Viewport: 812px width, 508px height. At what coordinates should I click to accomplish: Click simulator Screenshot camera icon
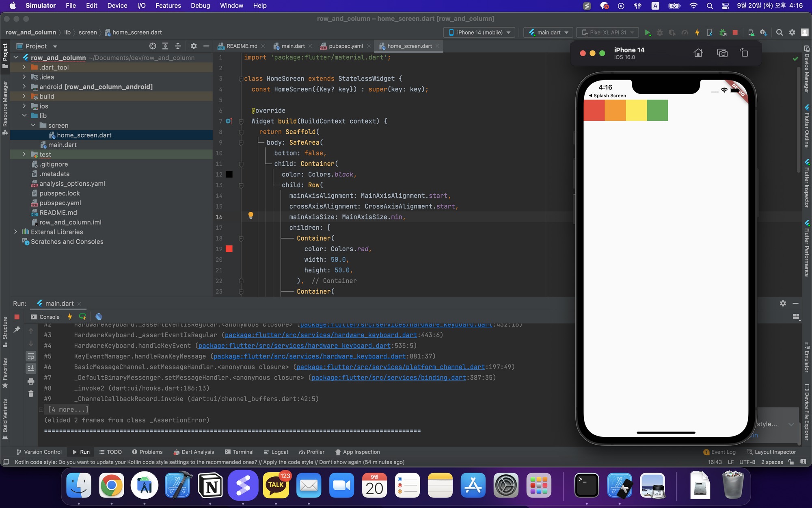pyautogui.click(x=722, y=53)
